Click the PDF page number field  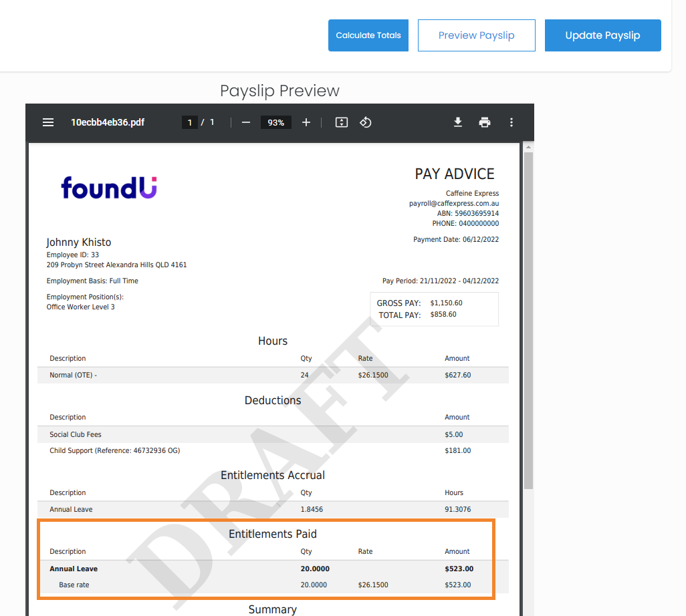190,122
